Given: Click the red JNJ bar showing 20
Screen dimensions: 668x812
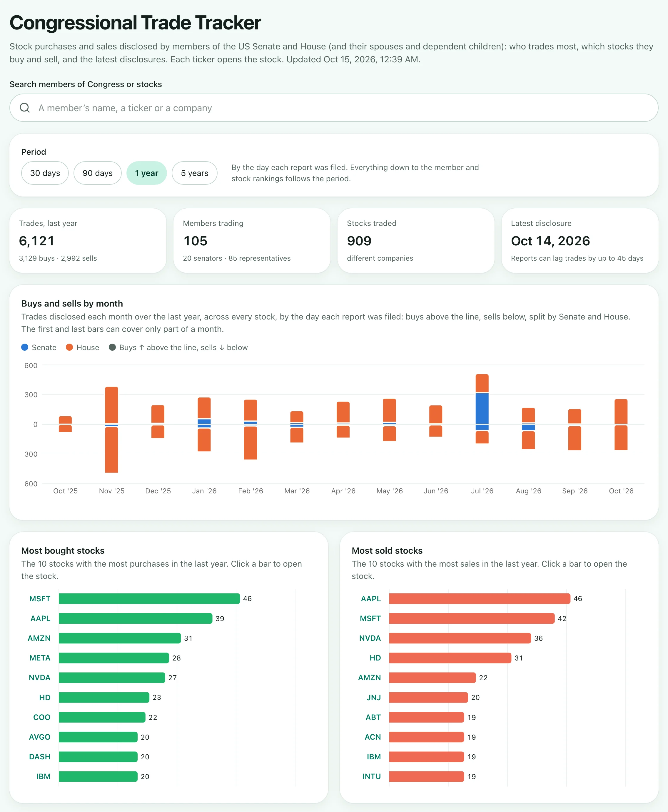Looking at the screenshot, I should click(x=429, y=697).
